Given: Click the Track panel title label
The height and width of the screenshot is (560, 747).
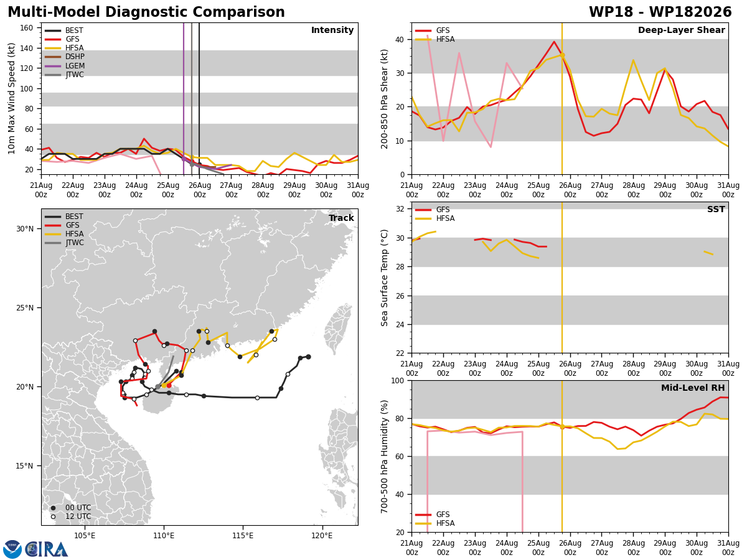Looking at the screenshot, I should (x=341, y=218).
